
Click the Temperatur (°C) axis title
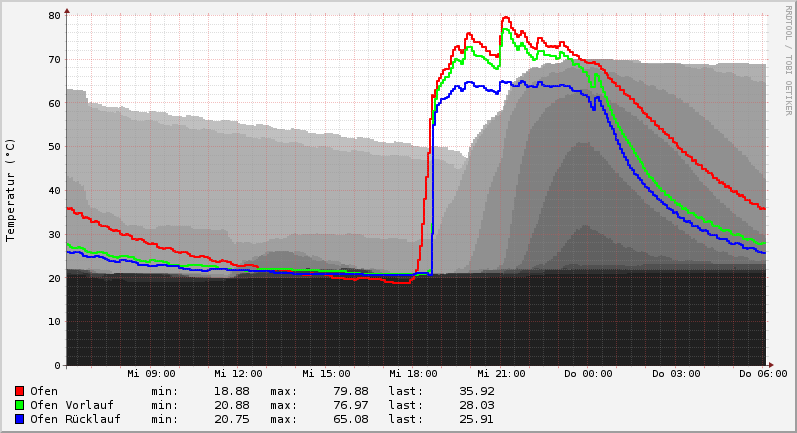pyautogui.click(x=11, y=190)
